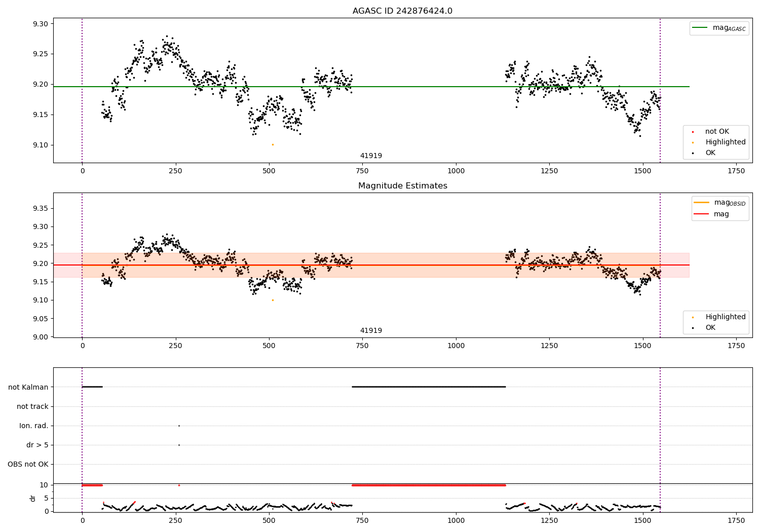Image resolution: width=760 pixels, height=532 pixels.
Task: Click the red 'not OK' legend marker dot
Action: 693,132
